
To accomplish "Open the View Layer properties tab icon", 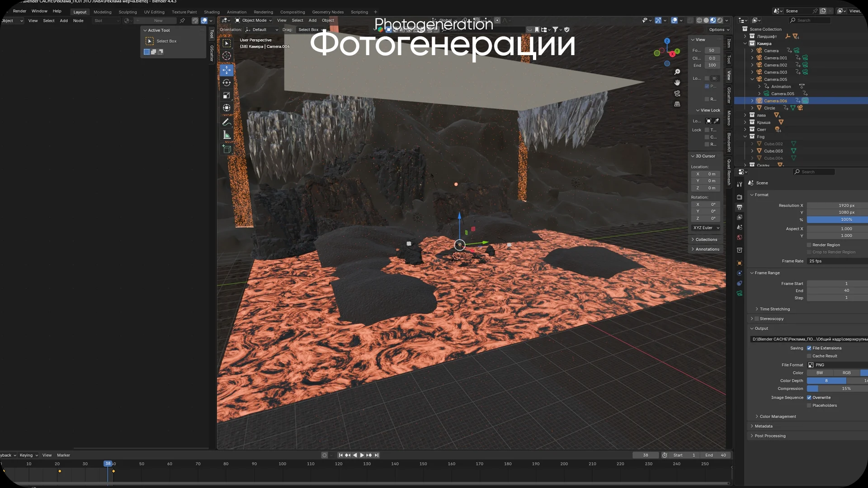I will (x=740, y=217).
